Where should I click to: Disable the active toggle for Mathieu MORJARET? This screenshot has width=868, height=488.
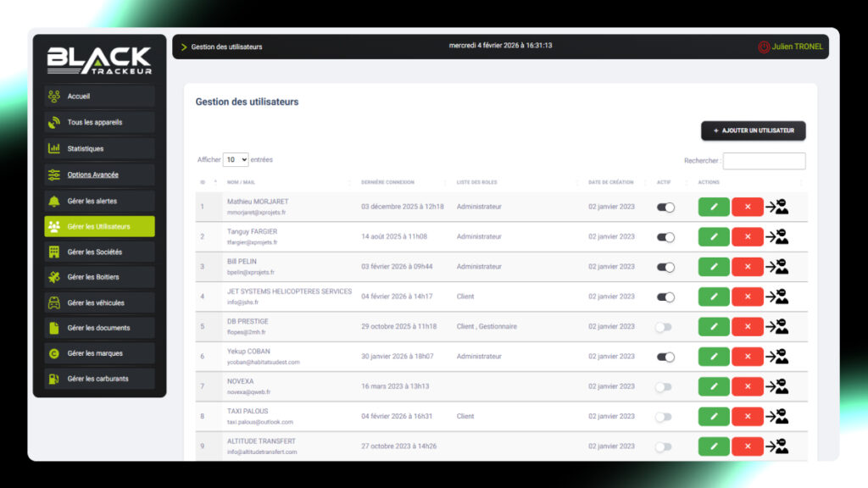(665, 207)
